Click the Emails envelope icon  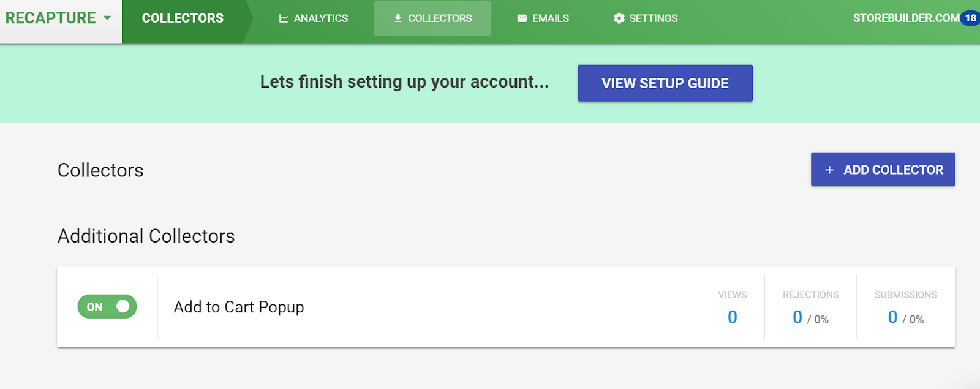[x=522, y=18]
